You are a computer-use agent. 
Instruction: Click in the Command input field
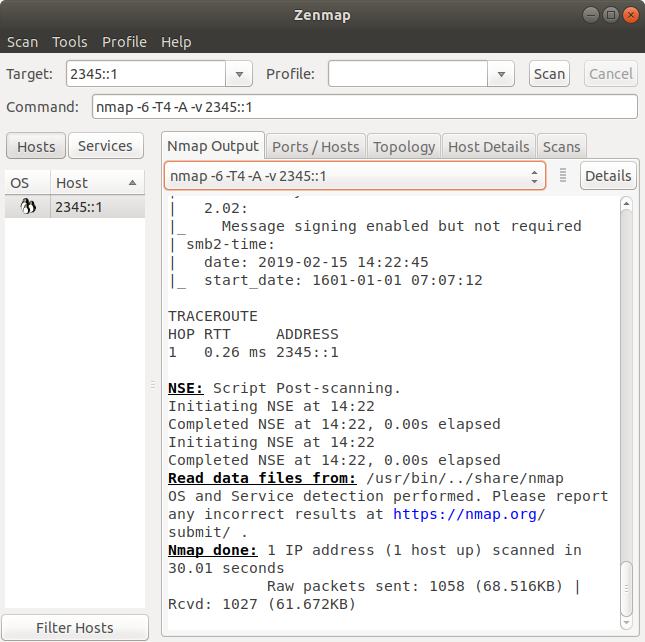tap(364, 107)
